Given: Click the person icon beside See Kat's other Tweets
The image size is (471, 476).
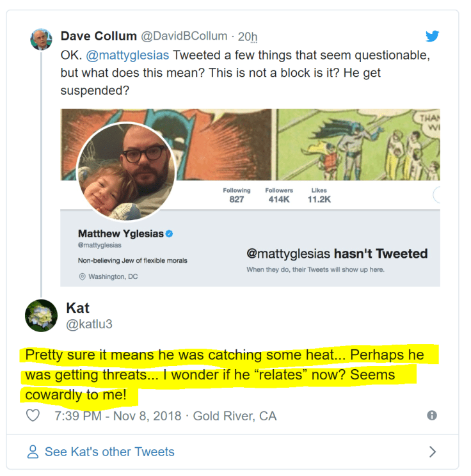Looking at the screenshot, I should (33, 452).
